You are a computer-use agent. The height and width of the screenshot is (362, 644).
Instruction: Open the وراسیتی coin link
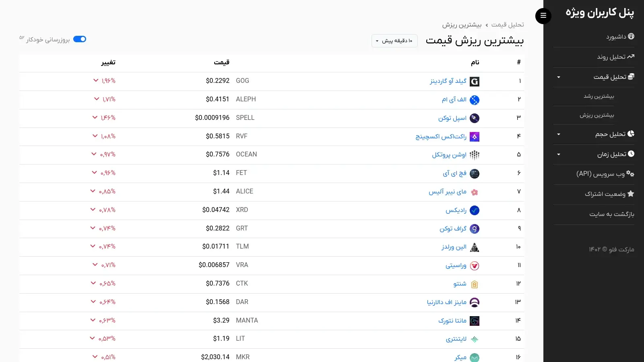click(456, 265)
